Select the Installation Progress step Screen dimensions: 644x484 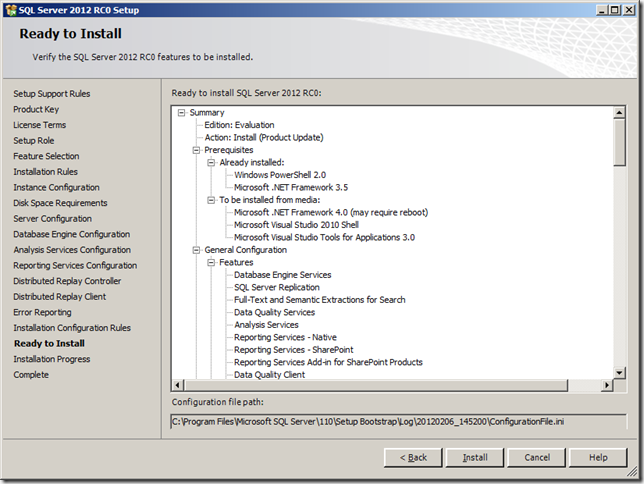pyautogui.click(x=52, y=359)
